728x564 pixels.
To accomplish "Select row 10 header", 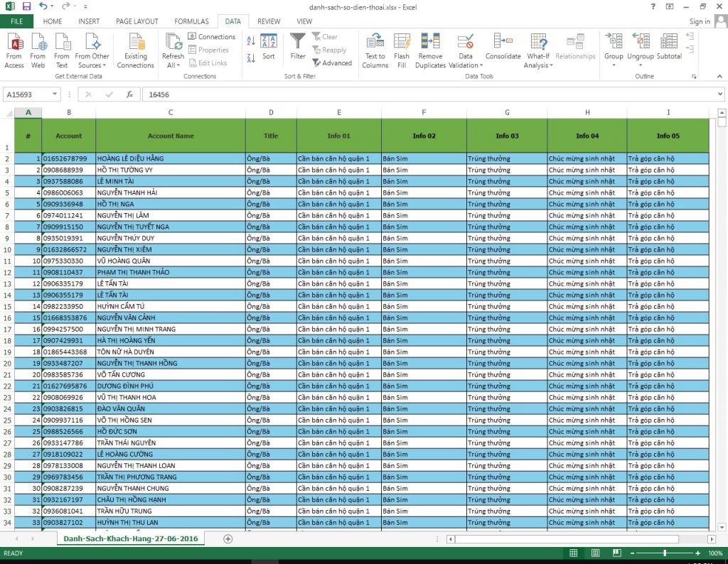I will (x=7, y=249).
